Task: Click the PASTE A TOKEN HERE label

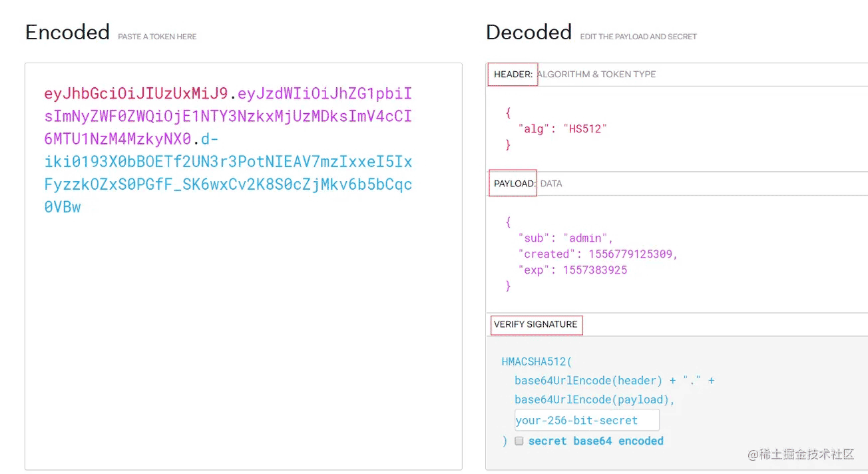Action: pyautogui.click(x=157, y=37)
